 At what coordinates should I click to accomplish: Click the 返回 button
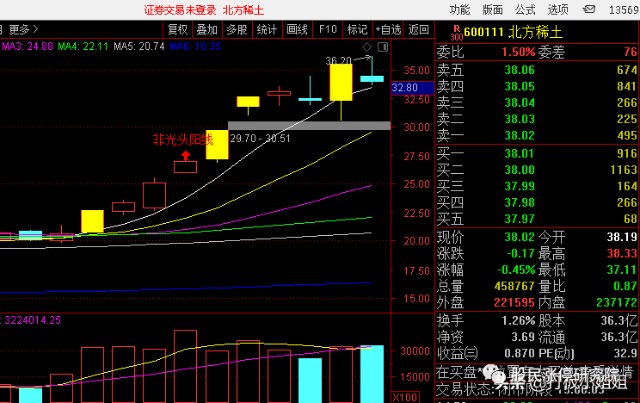[419, 29]
